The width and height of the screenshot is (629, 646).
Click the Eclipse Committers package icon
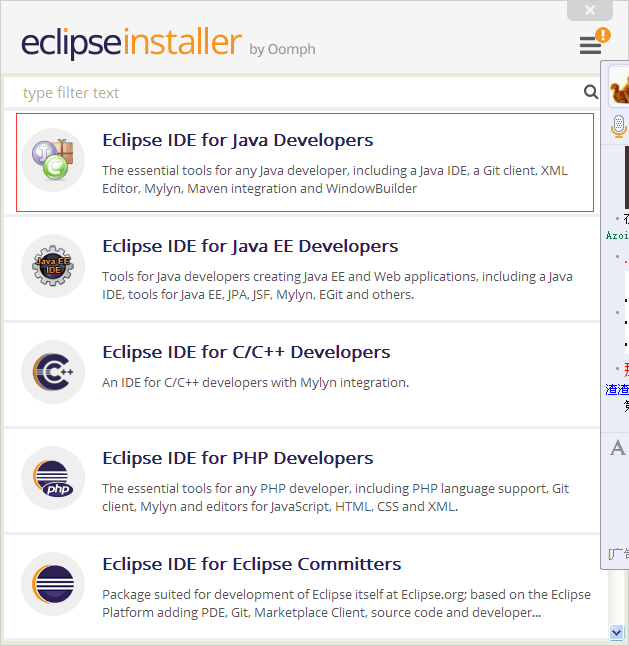53,584
